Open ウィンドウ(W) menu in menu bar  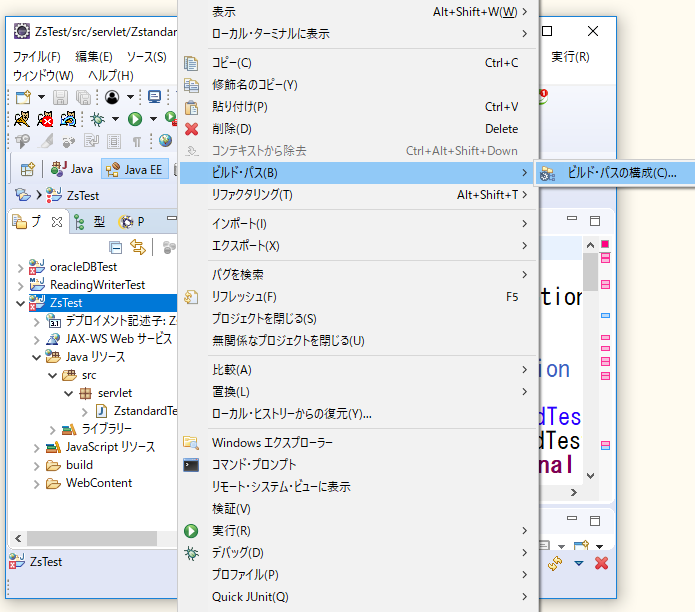[43, 76]
